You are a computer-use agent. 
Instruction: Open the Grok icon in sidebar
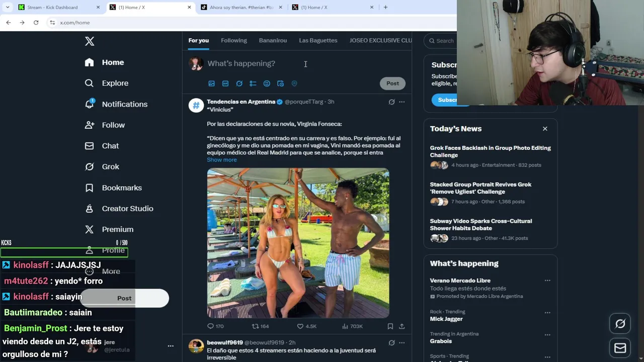(x=90, y=166)
